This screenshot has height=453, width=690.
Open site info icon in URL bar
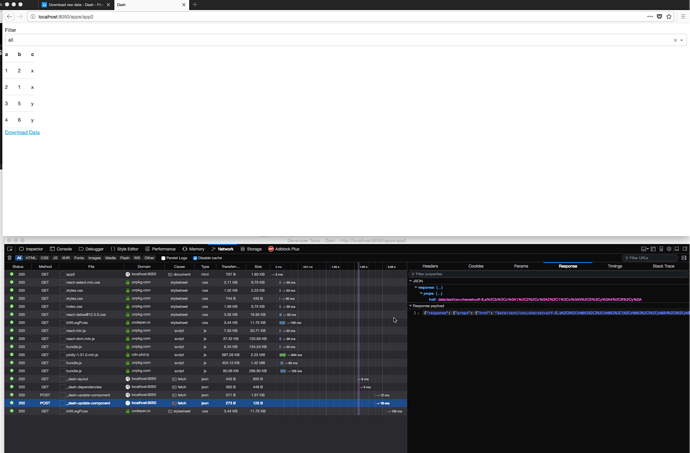coord(33,16)
